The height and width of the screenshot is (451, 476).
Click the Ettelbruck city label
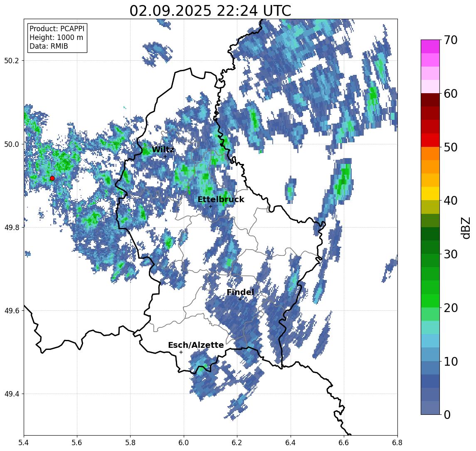tap(221, 199)
